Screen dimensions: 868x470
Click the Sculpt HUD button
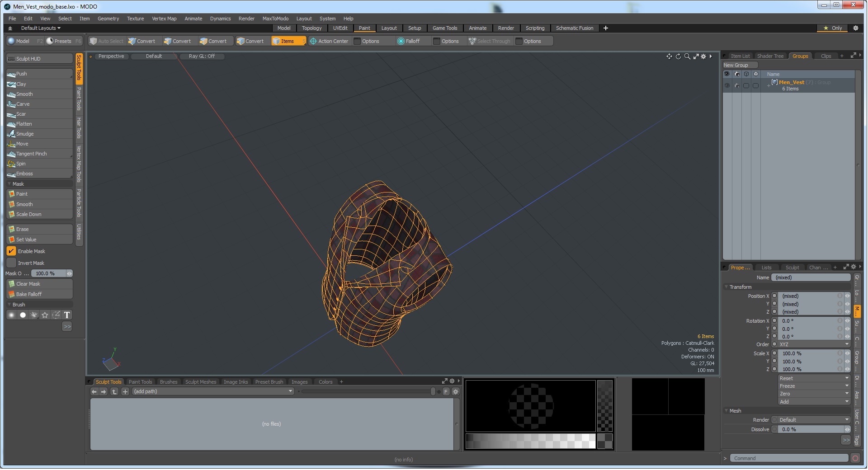39,59
